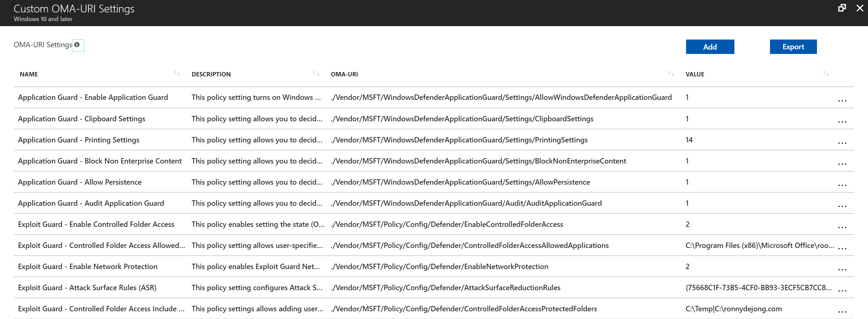Select the Enable Controlled Folder Access row

tap(96, 224)
